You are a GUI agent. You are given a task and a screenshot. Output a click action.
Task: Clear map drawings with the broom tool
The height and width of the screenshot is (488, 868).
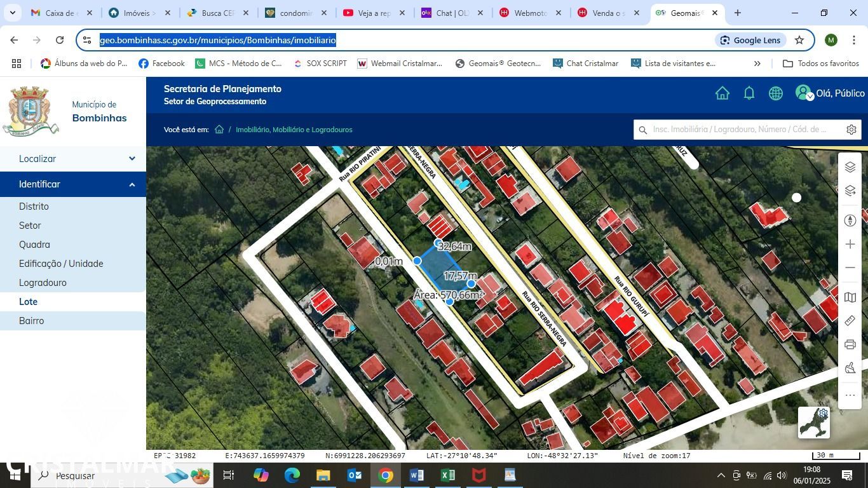pos(850,369)
